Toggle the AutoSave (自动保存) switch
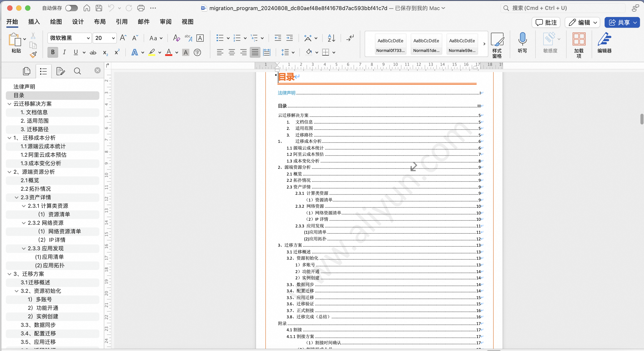 pos(72,8)
